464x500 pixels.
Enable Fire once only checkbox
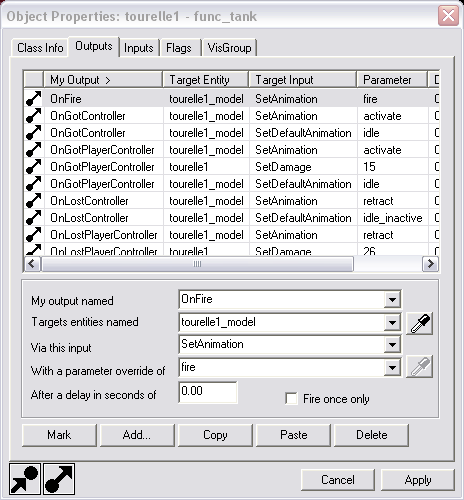tap(291, 398)
